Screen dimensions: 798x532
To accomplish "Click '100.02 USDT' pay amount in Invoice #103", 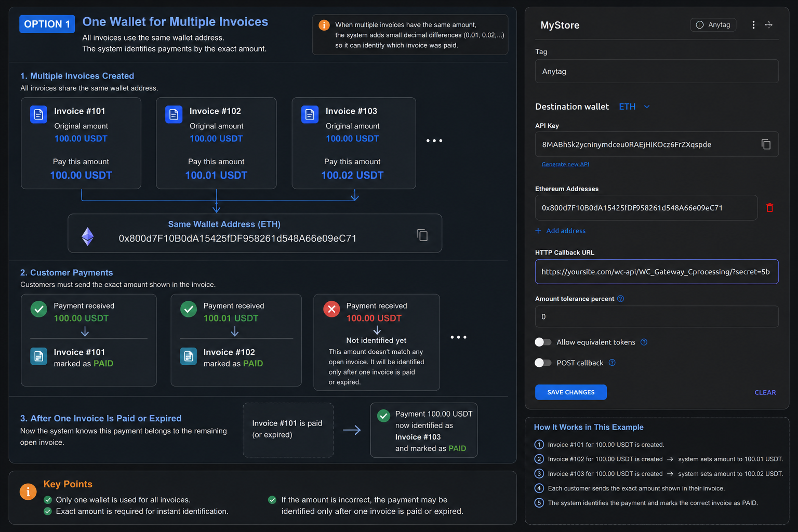I will point(352,176).
